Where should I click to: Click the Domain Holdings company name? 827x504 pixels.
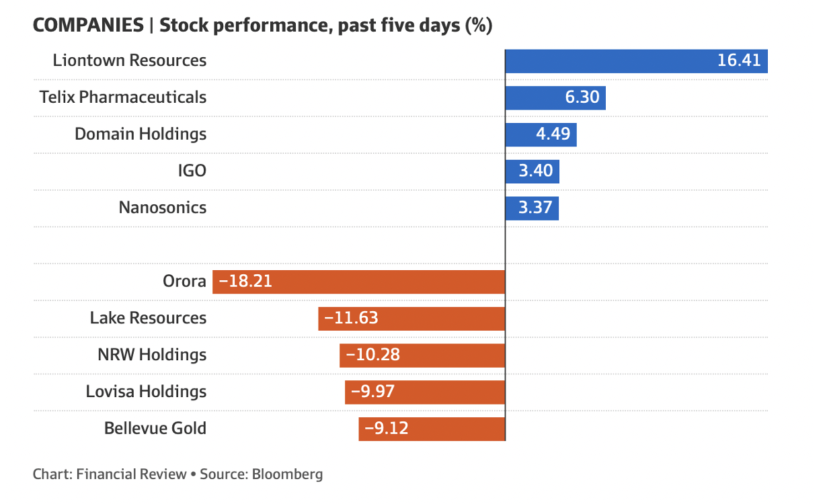[141, 134]
